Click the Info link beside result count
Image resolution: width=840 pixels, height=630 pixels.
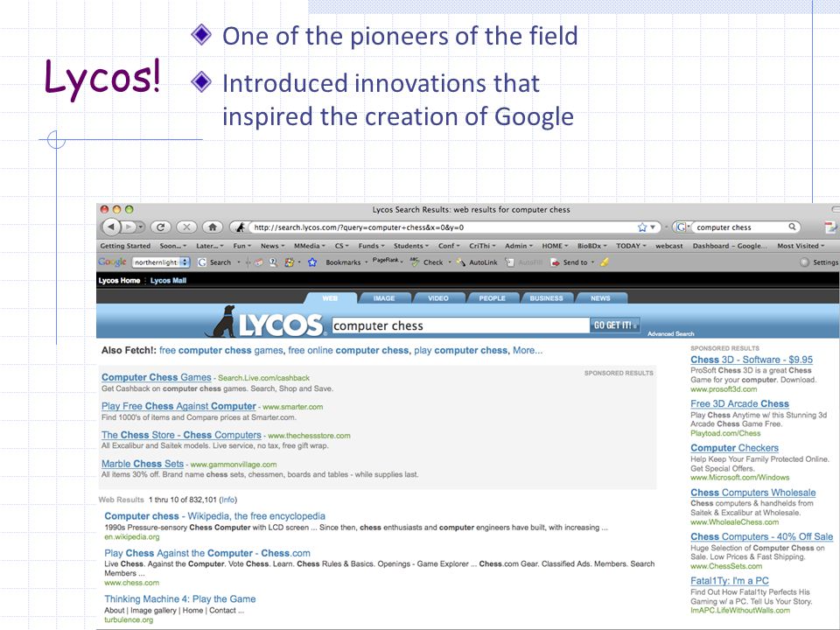(x=227, y=500)
